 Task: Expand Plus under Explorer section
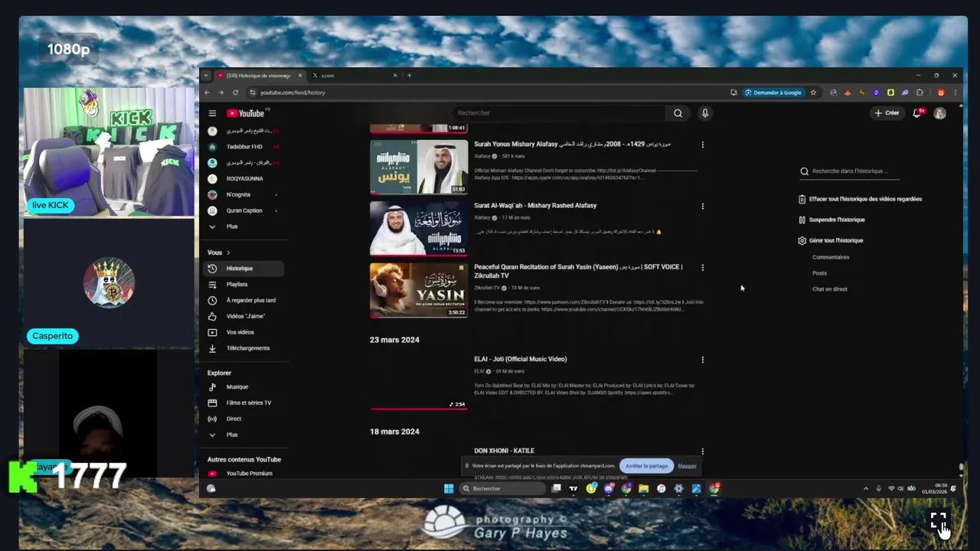(x=243, y=435)
